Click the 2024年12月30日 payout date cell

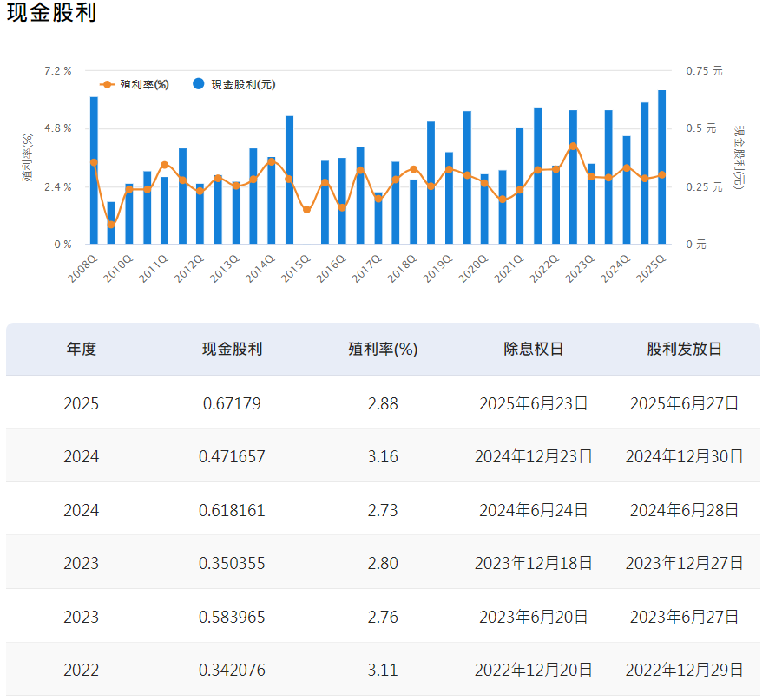(684, 456)
